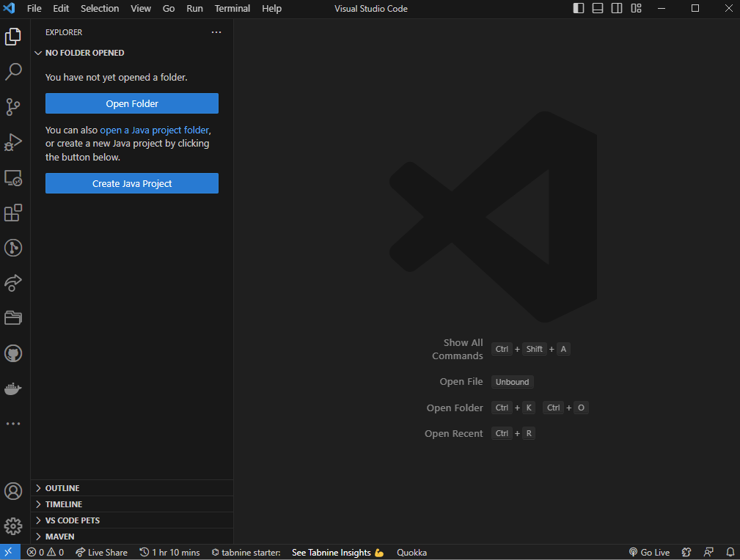This screenshot has width=740, height=560.
Task: Expand the MAVEN section
Action: pyautogui.click(x=132, y=537)
